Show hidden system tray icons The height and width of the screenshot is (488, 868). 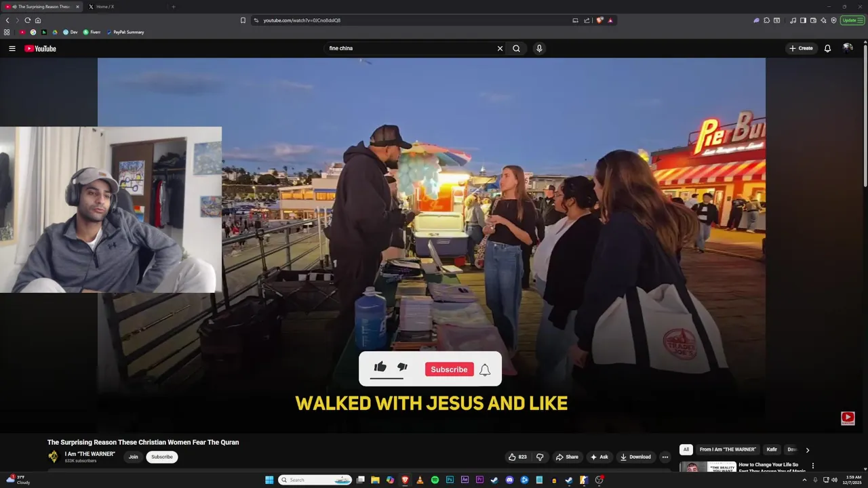click(804, 480)
